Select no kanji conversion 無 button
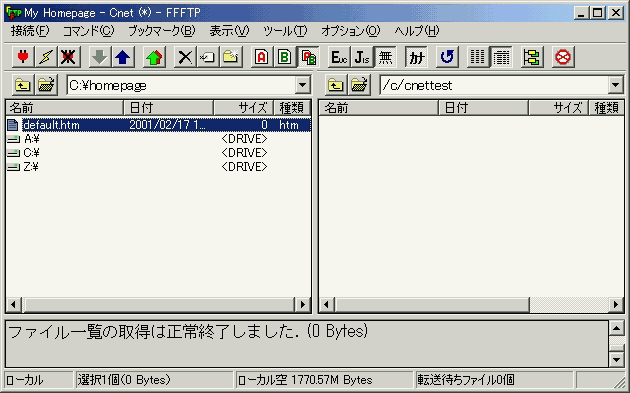630x393 pixels. 385,57
